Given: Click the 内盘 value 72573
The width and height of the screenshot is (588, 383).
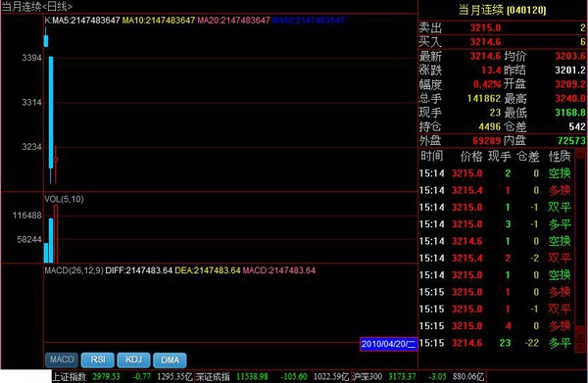Looking at the screenshot, I should click(571, 141).
